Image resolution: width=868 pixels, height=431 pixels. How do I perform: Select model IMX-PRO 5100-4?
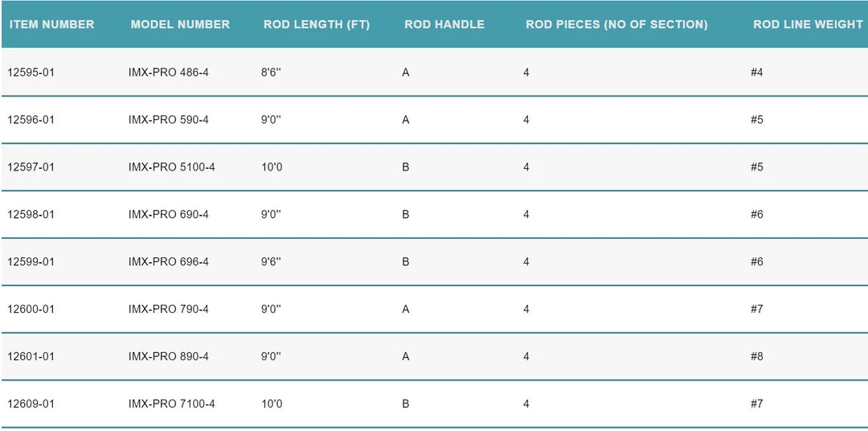(172, 167)
